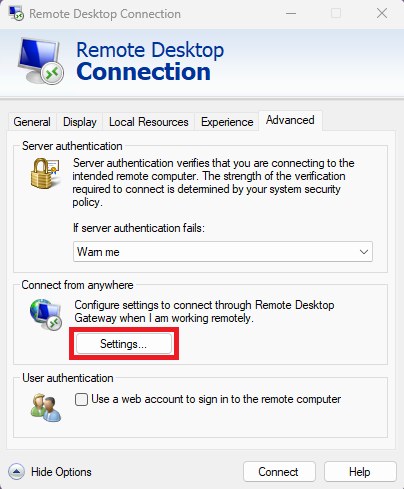Click the Connect button

[279, 472]
